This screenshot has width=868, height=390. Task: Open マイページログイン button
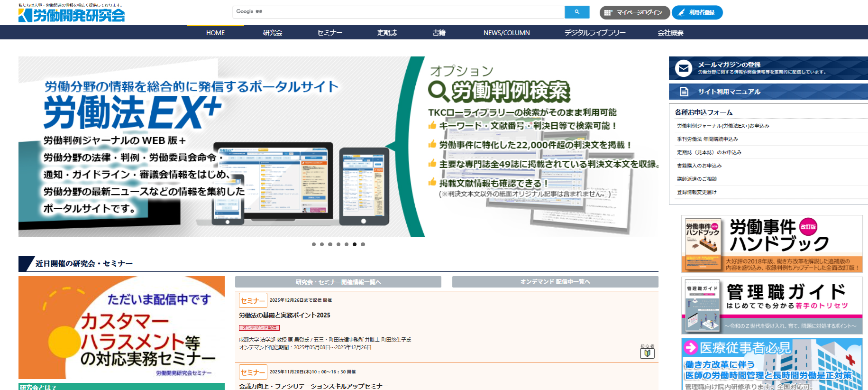pyautogui.click(x=634, y=12)
